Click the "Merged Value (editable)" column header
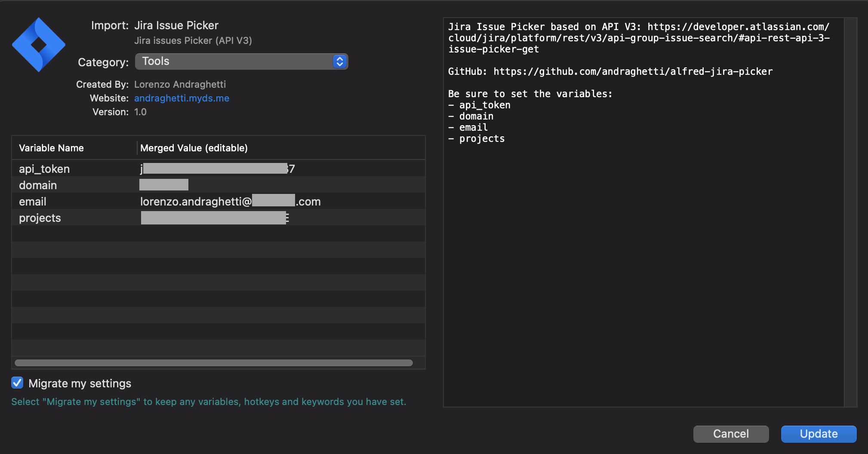Screen dimensions: 868x454 [194, 148]
